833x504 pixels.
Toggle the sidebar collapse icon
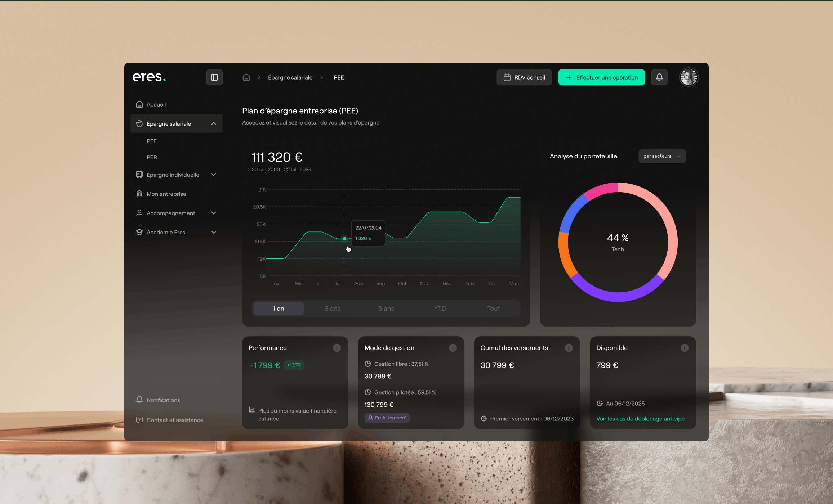[214, 77]
